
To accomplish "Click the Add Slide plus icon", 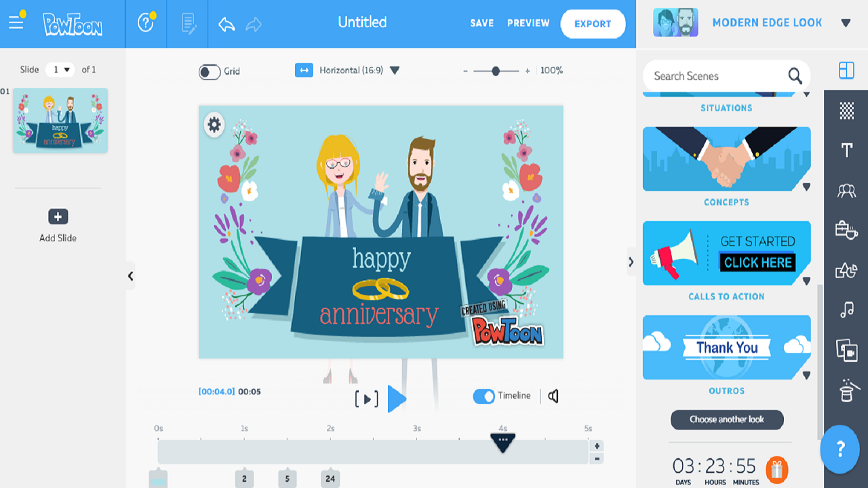I will (x=58, y=217).
